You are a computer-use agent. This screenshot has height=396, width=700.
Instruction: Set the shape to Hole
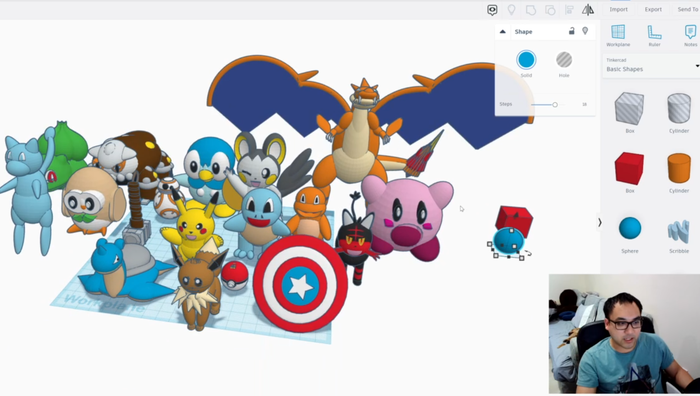[564, 59]
